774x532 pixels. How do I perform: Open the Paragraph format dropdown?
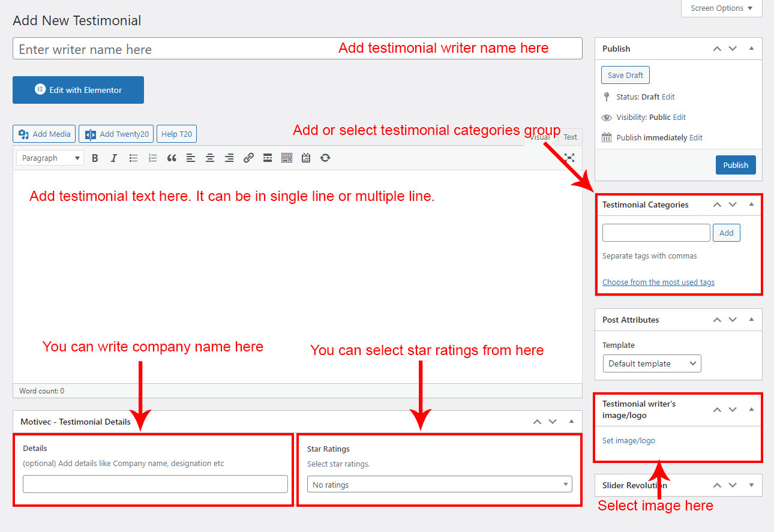tap(50, 158)
